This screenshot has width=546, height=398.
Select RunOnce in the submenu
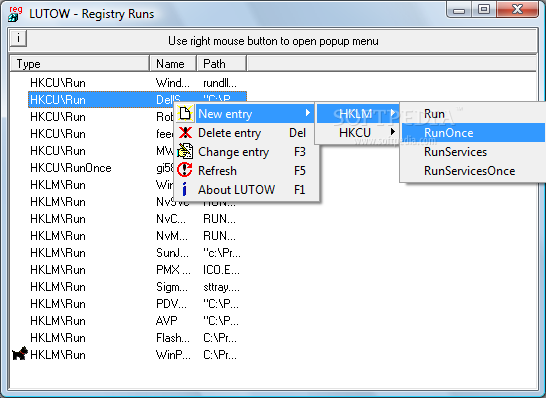coord(473,133)
